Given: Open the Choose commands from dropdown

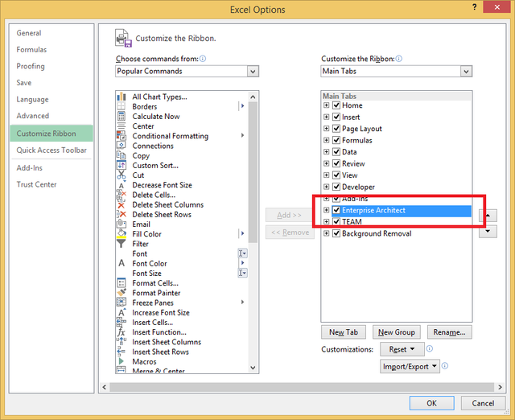Looking at the screenshot, I should [253, 72].
